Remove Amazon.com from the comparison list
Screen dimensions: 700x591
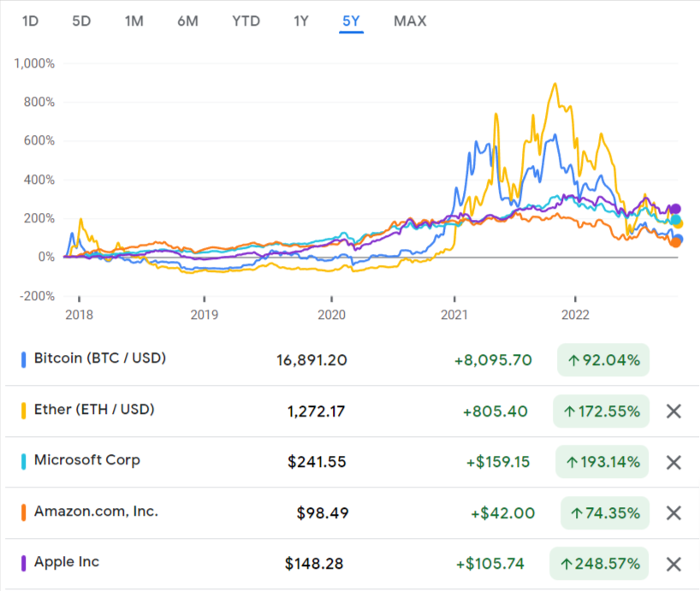click(673, 513)
